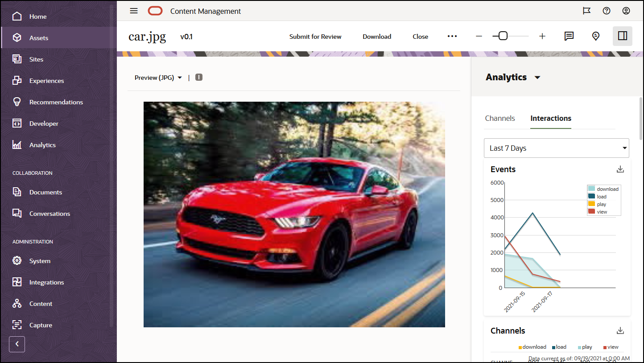Screen dimensions: 644x363
Task: Click the car.jpg file name title
Action: coord(147,36)
